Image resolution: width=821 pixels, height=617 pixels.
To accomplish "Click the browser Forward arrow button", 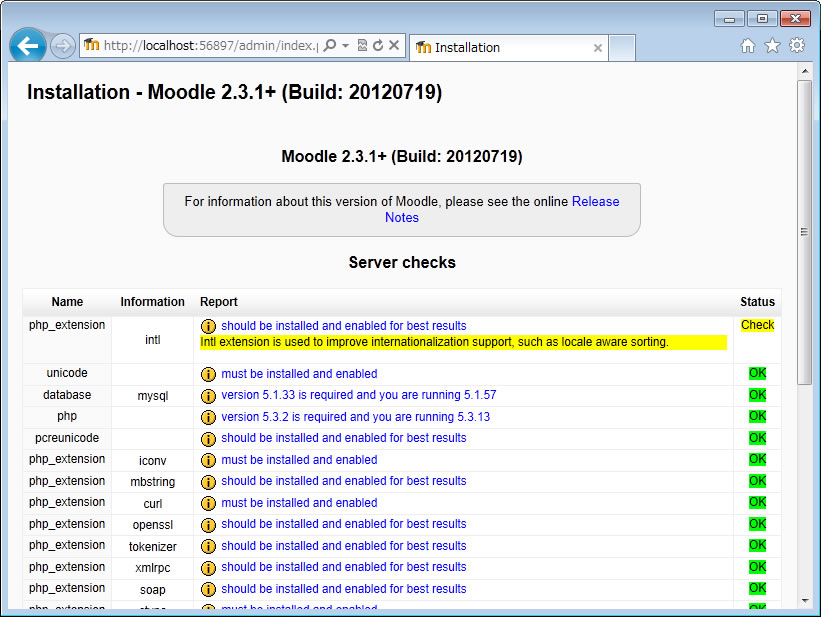I will (62, 46).
